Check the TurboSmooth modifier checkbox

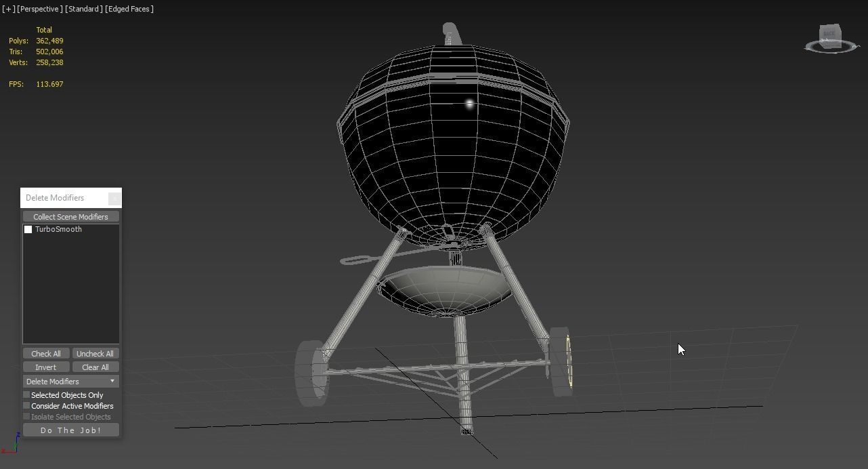click(28, 230)
